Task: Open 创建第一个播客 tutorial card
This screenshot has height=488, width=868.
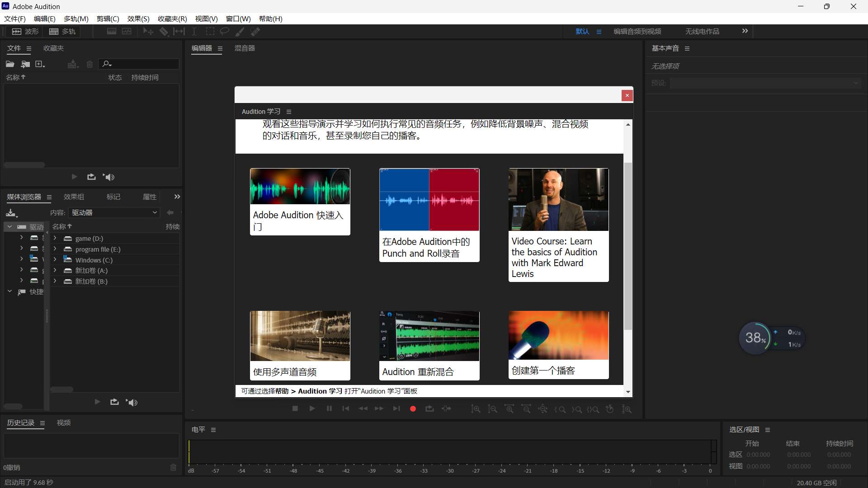Action: coord(559,345)
